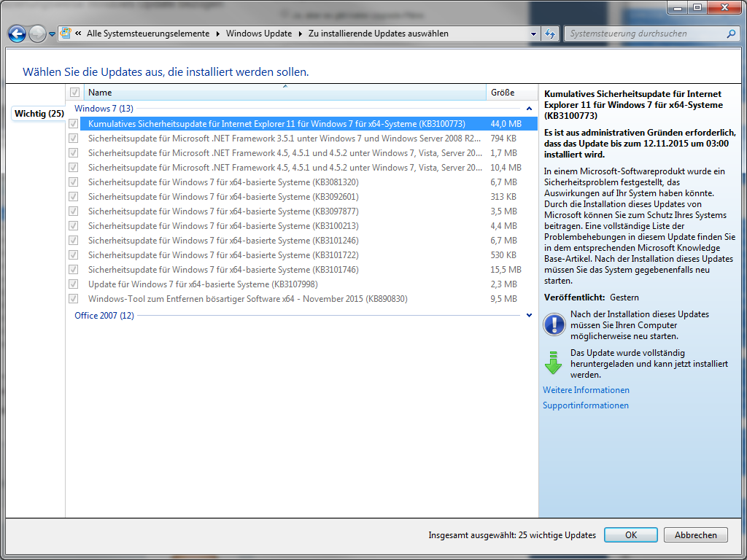Select Sicherheitsupdate (KB3097877) row

[x=309, y=211]
